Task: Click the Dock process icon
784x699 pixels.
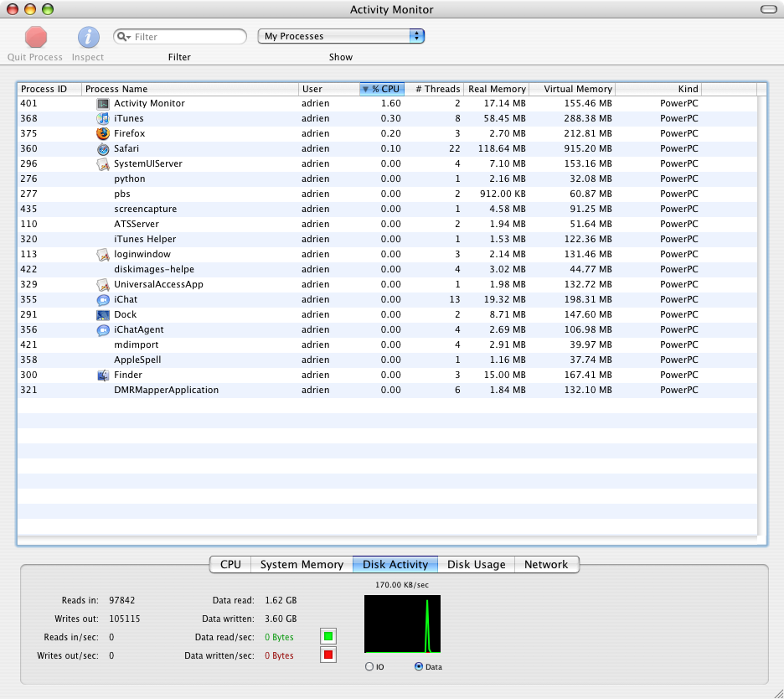Action: [x=103, y=314]
